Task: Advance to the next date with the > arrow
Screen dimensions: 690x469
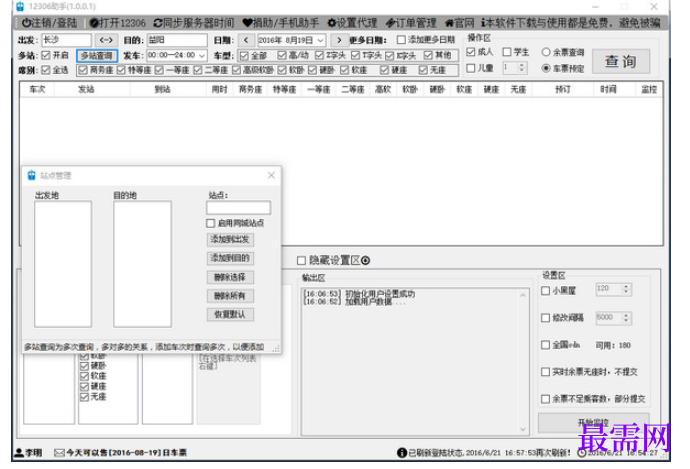Action: click(339, 40)
